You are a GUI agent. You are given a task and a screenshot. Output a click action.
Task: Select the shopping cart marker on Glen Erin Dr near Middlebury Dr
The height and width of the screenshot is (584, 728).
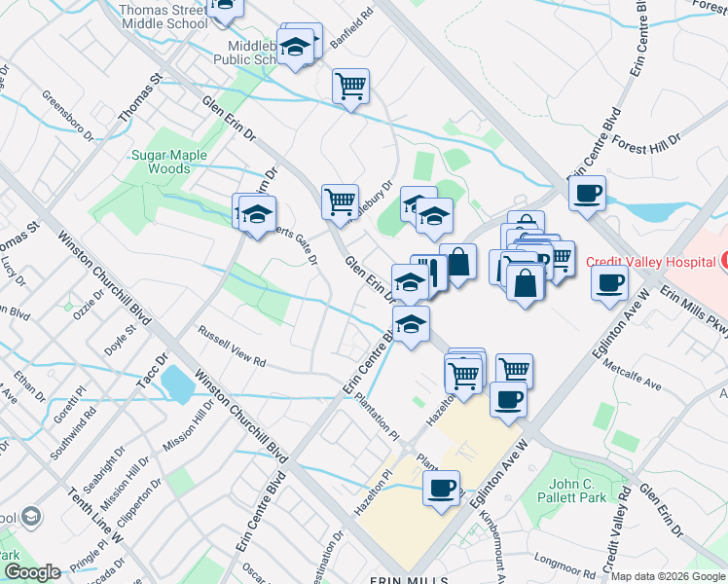[x=340, y=202]
